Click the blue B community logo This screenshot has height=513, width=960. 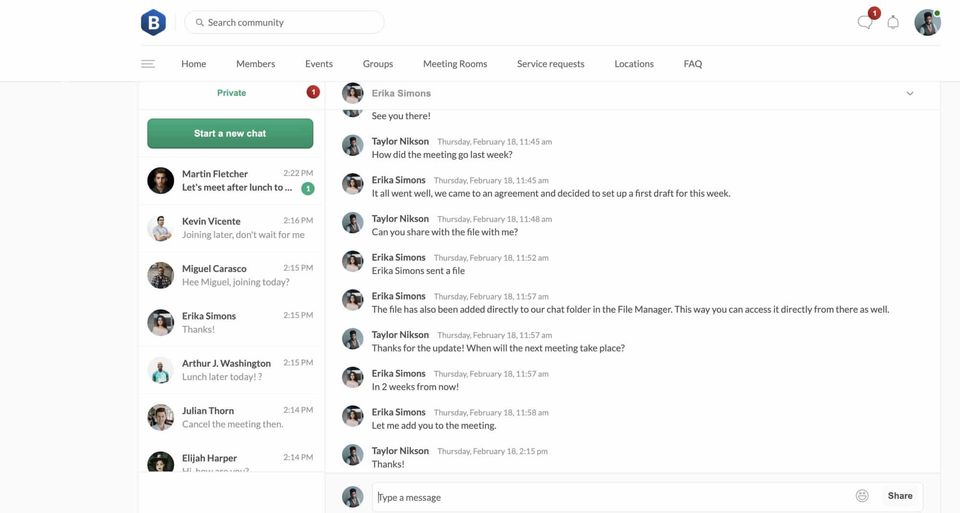click(153, 22)
